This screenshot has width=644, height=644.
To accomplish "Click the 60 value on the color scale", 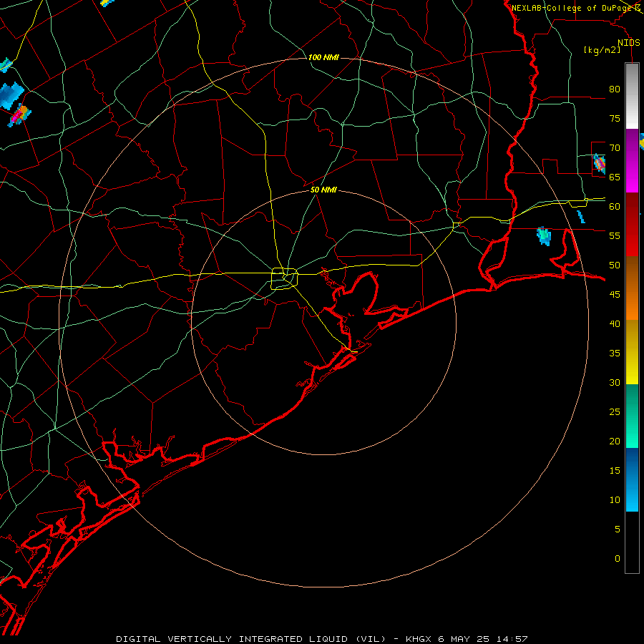I will [x=615, y=207].
